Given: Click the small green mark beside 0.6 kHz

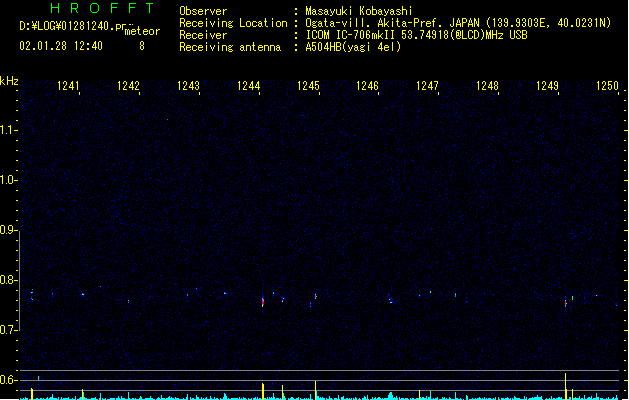Looking at the screenshot, I should [39, 378].
